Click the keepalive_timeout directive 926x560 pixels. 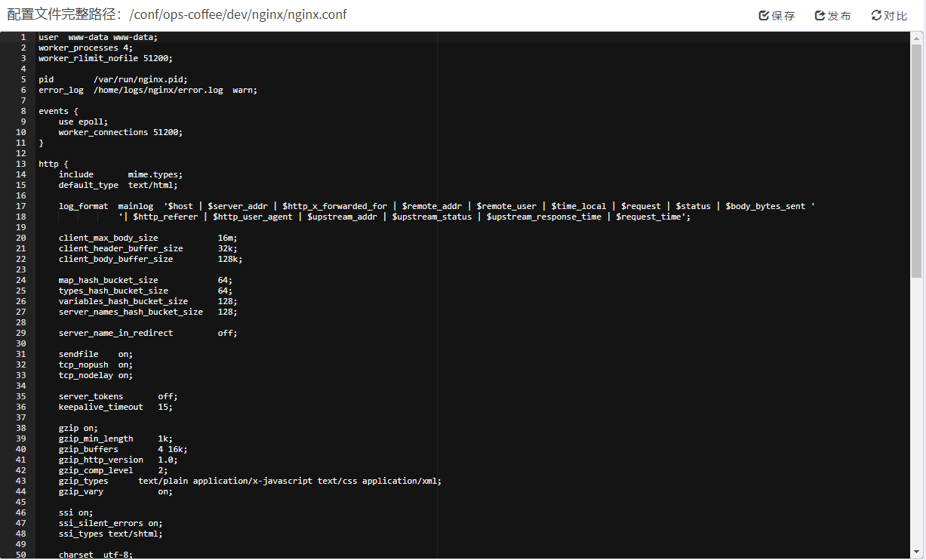click(100, 407)
